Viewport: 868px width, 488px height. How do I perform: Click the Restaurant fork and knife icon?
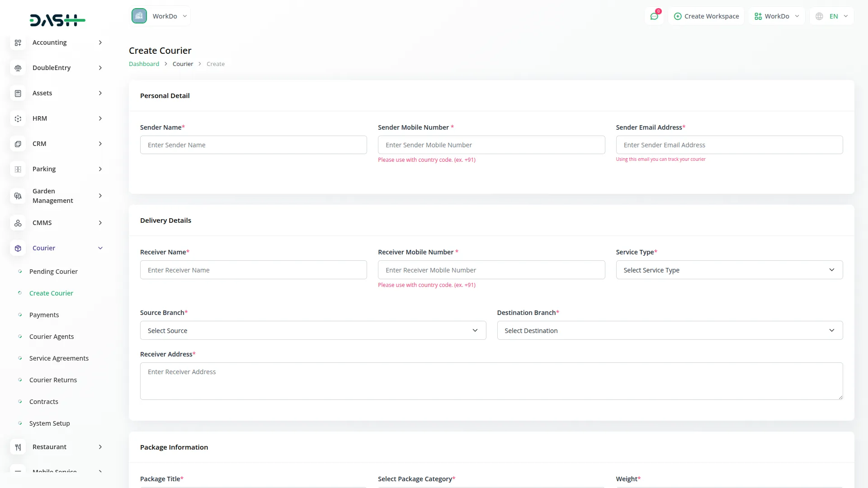[18, 447]
